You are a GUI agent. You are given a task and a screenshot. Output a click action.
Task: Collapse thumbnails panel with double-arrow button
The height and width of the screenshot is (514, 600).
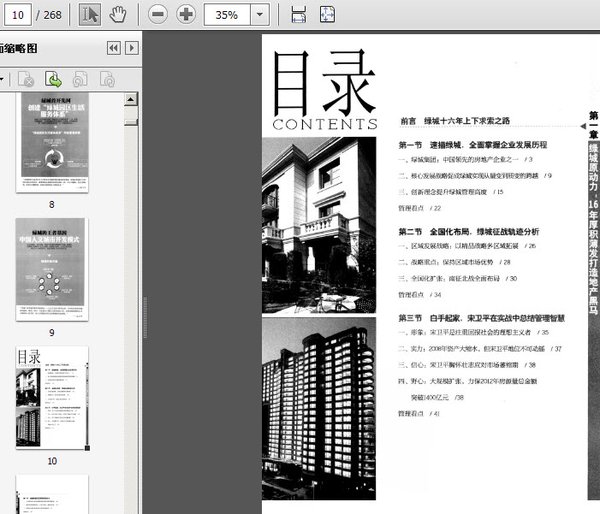(x=114, y=48)
